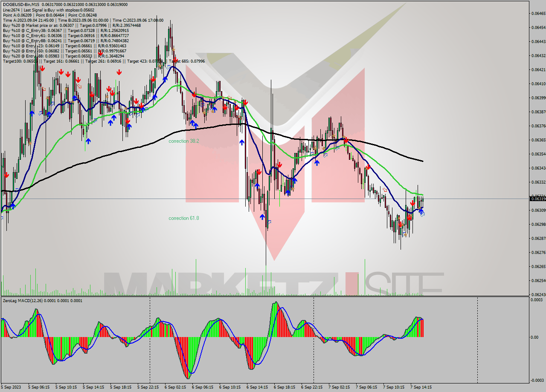Click the '6 Sep 06:15' time label

203,387
